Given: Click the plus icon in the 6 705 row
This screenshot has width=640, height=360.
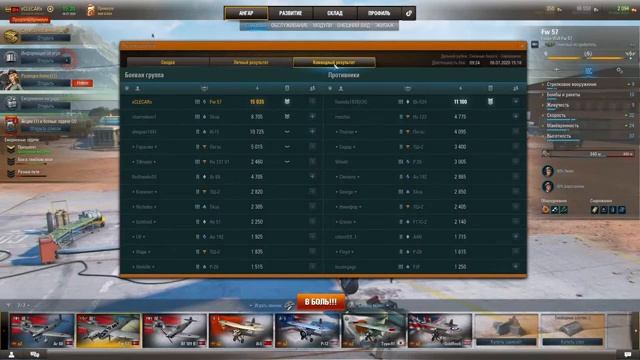Looking at the screenshot, I should click(x=312, y=117).
